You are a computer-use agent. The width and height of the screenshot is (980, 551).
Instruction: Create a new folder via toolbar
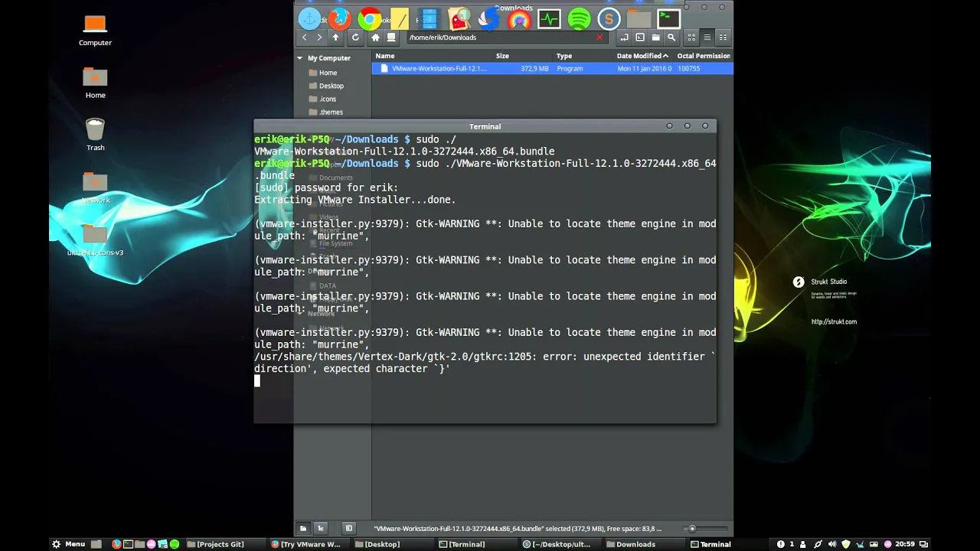point(656,37)
